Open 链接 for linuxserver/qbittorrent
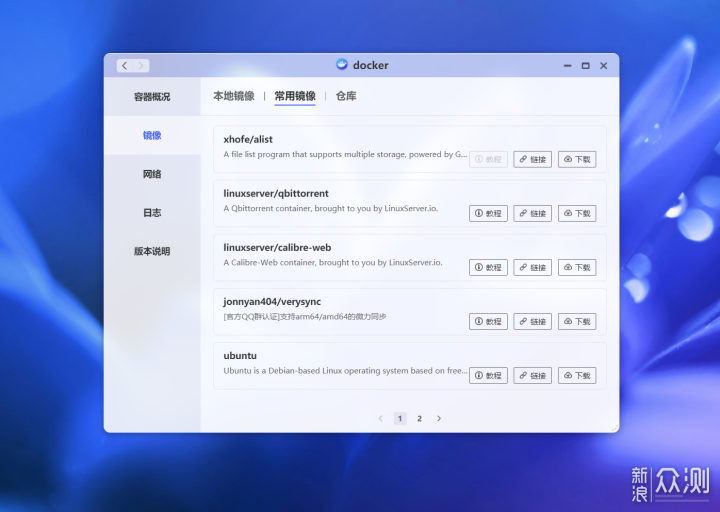Screen dimensions: 720x512 tap(533, 214)
